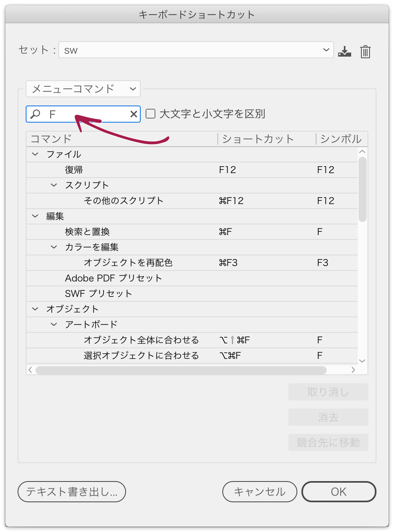Viewport: 394px width, 532px height.
Task: Open the セット dropdown showing sw
Action: (x=196, y=50)
